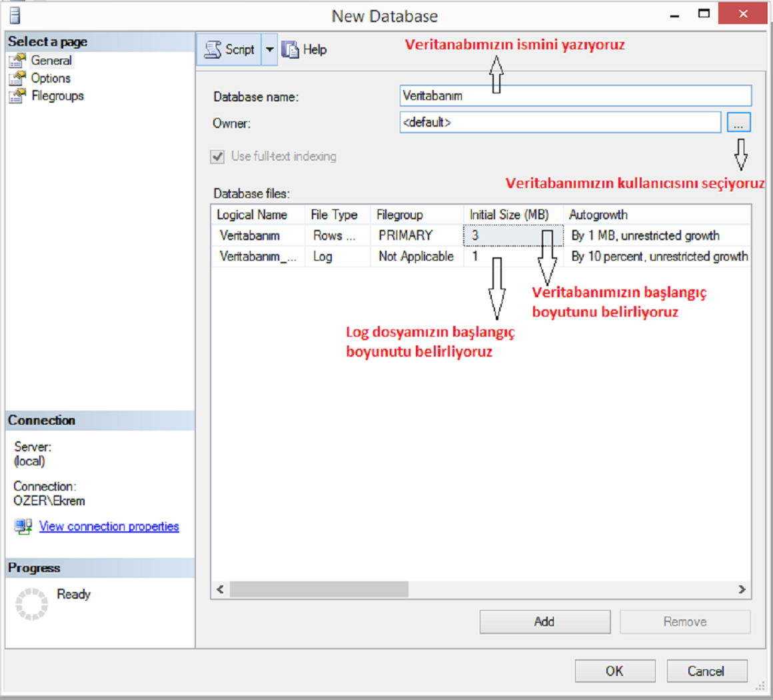Cancel the New Database dialog

(706, 671)
